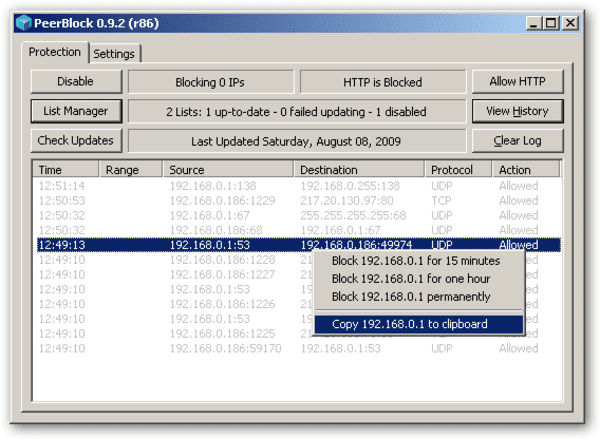
Task: Click the Protocol column header
Action: pyautogui.click(x=458, y=170)
